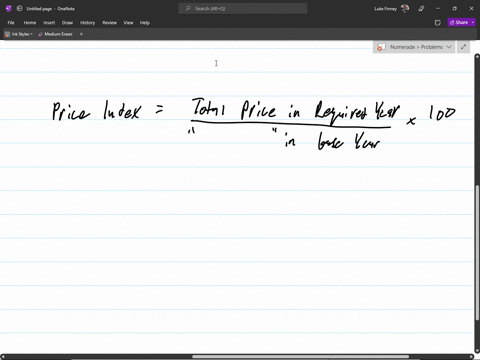Switch to the Insert tab

[x=49, y=23]
